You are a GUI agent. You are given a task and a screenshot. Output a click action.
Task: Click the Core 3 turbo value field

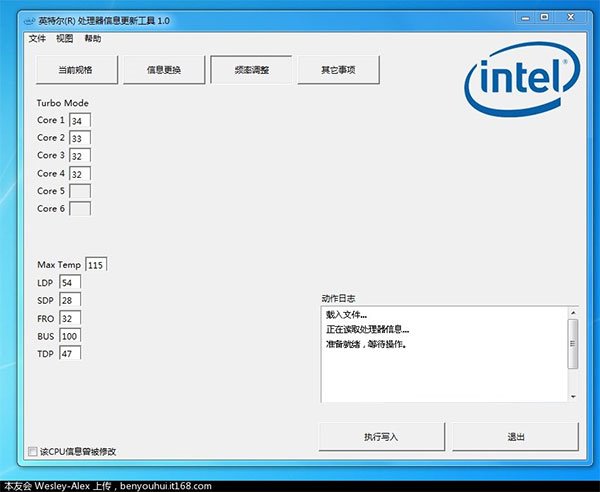pos(80,155)
